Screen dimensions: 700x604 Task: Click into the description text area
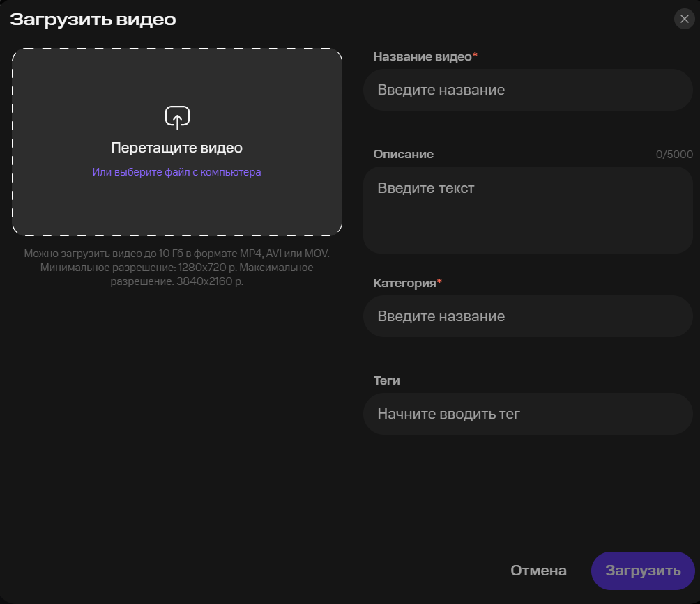[527, 209]
